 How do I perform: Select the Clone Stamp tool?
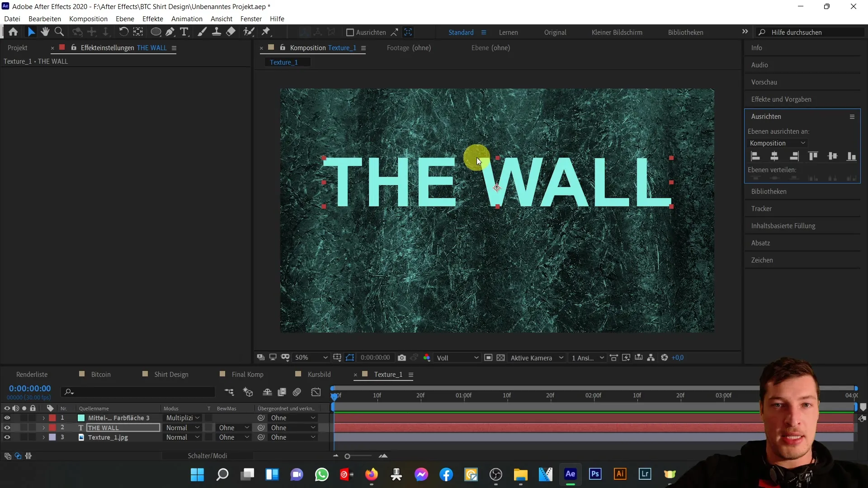click(217, 32)
